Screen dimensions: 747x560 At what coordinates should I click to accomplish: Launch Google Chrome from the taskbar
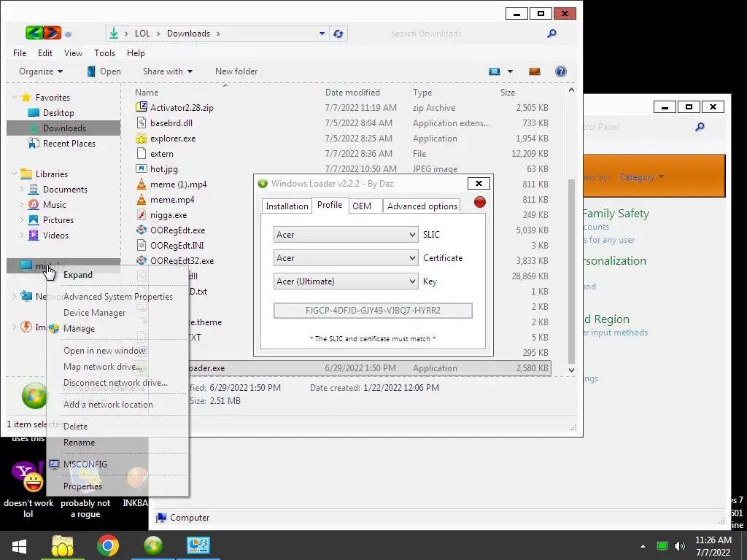click(108, 545)
